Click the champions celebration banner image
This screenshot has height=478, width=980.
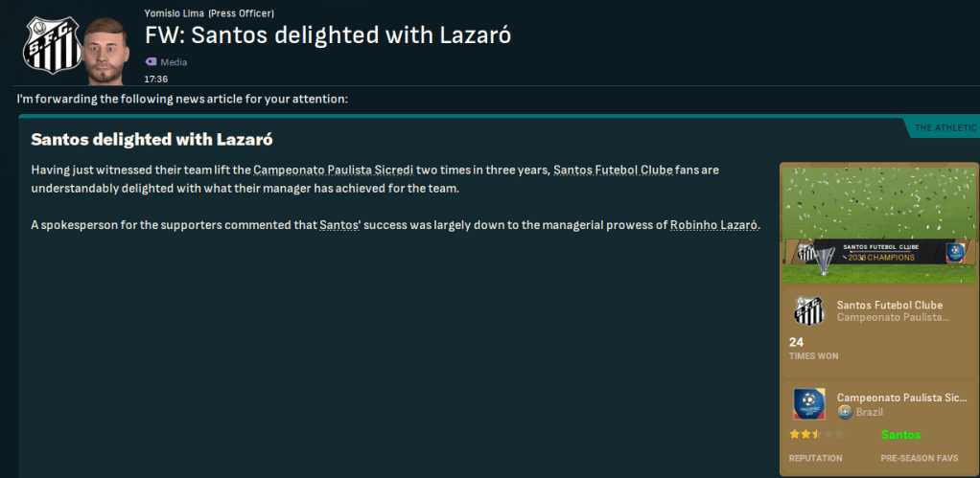click(869, 222)
